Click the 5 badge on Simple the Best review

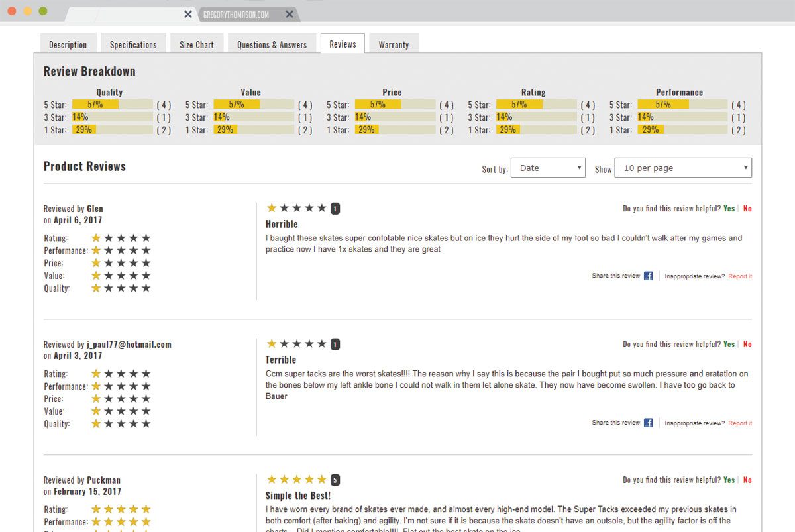tap(335, 480)
